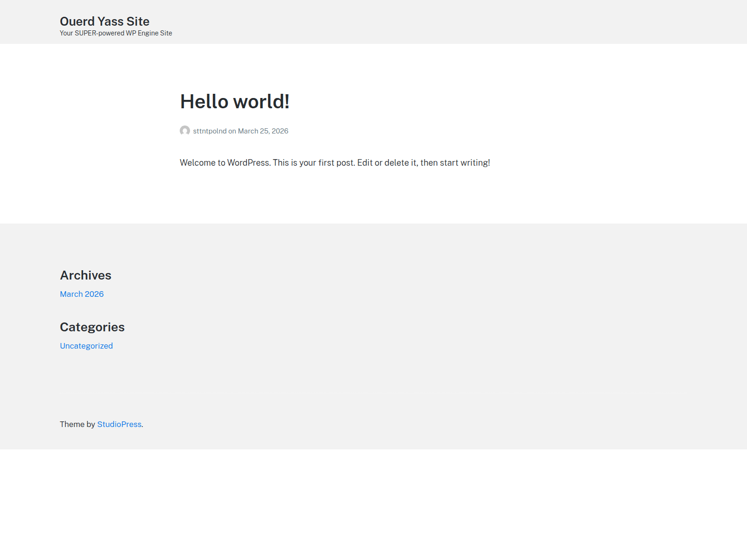Click the Hello world! post title
This screenshot has width=747, height=560.
[234, 102]
